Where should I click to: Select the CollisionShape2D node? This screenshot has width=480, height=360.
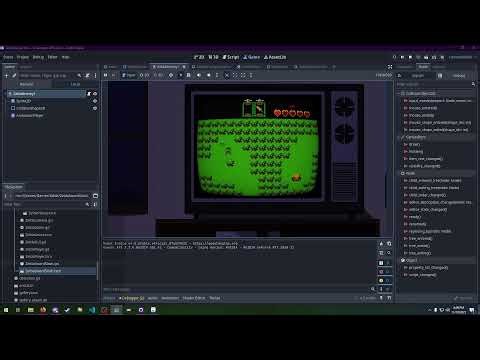coord(30,108)
